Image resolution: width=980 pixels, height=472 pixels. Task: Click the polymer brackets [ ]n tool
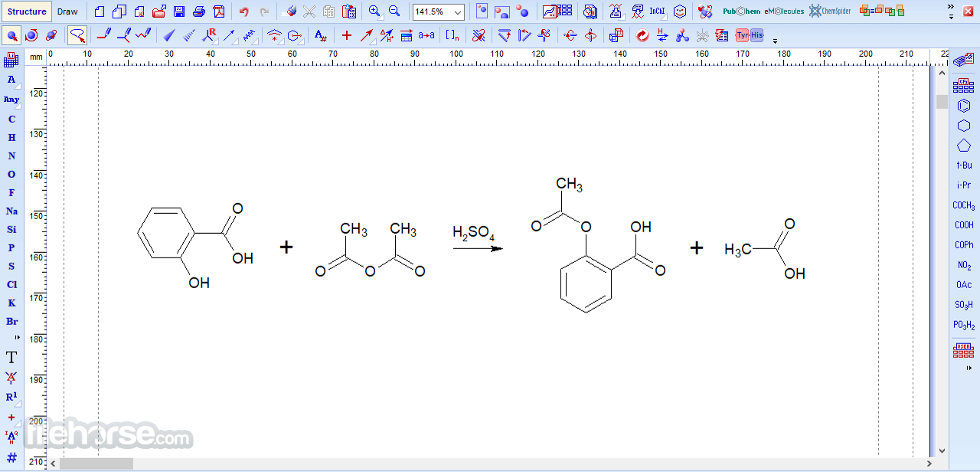(452, 35)
